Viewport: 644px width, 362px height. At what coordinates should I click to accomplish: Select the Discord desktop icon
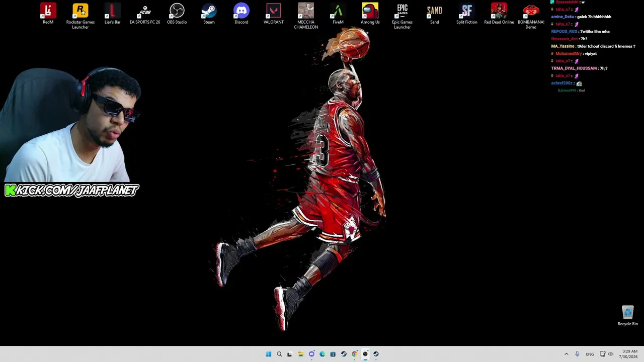point(242,14)
